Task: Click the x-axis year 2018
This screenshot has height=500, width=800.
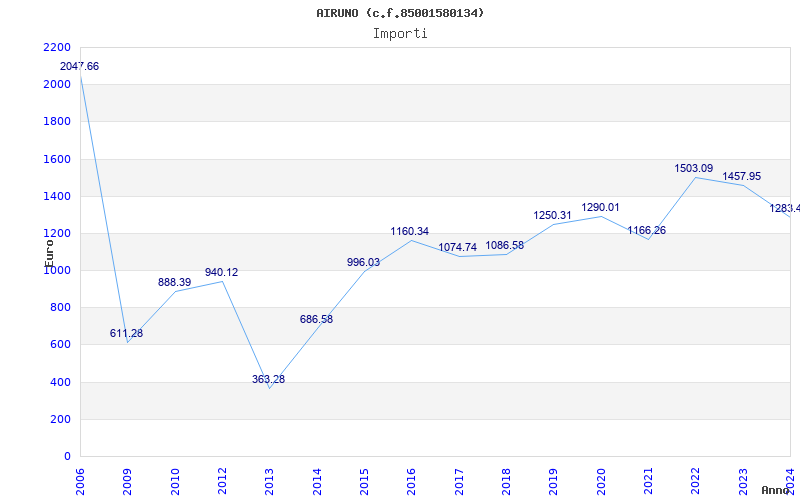Action: click(506, 482)
